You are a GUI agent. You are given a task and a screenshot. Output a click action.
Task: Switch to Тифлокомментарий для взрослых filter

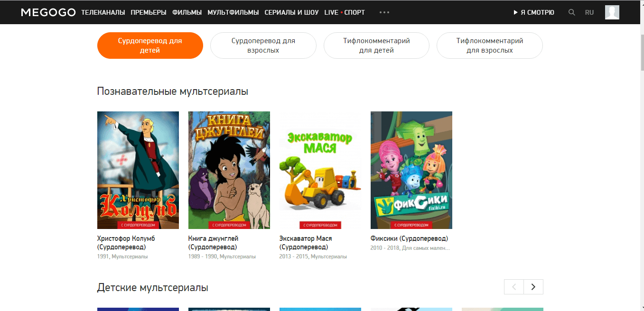point(490,46)
